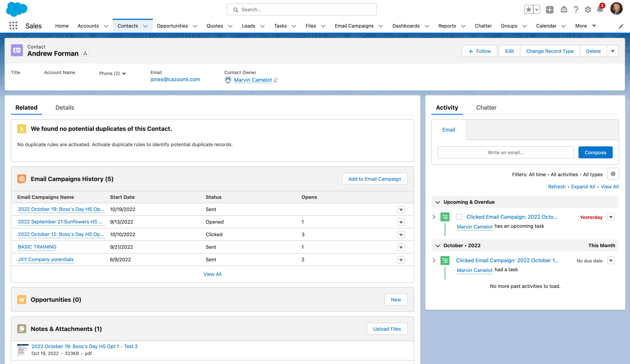Switch to the Details tab

pyautogui.click(x=65, y=108)
